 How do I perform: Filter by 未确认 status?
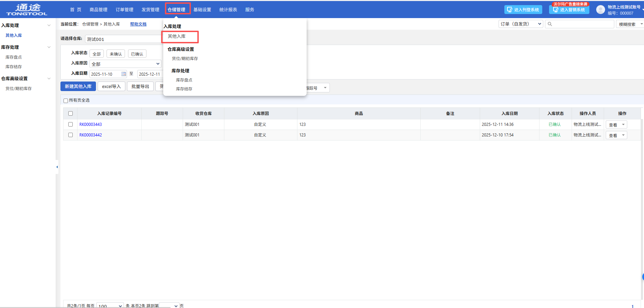(x=116, y=54)
